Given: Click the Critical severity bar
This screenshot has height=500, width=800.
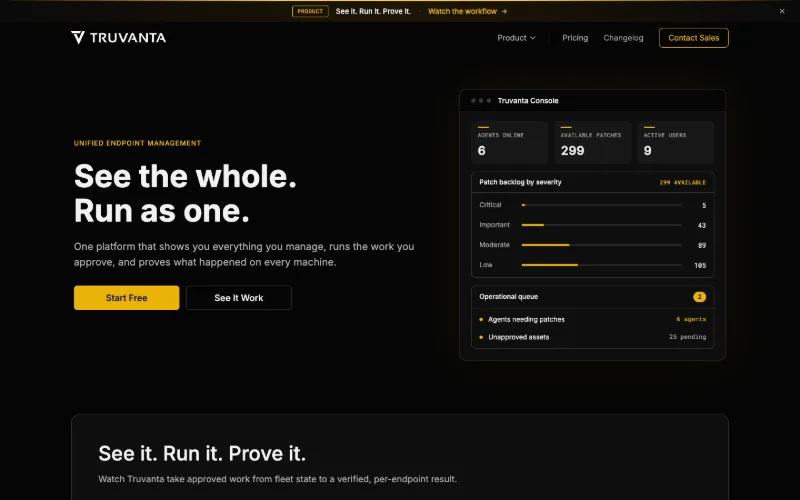Looking at the screenshot, I should [602, 205].
